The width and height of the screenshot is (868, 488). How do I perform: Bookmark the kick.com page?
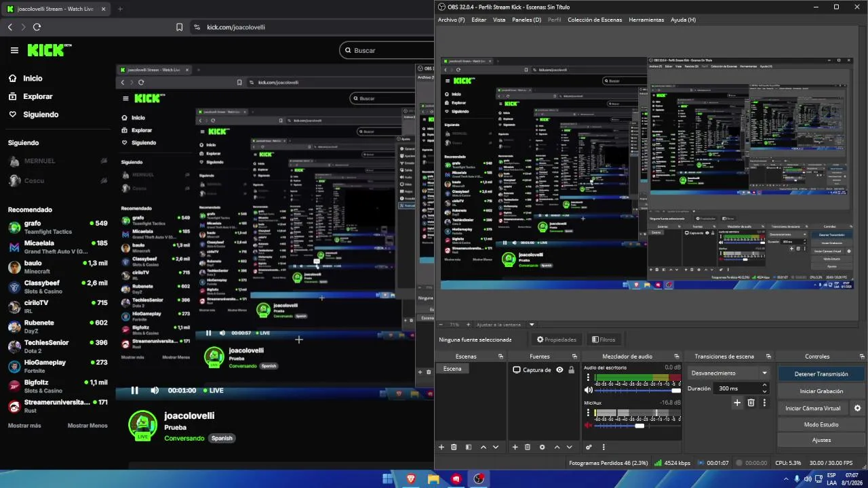click(x=179, y=27)
